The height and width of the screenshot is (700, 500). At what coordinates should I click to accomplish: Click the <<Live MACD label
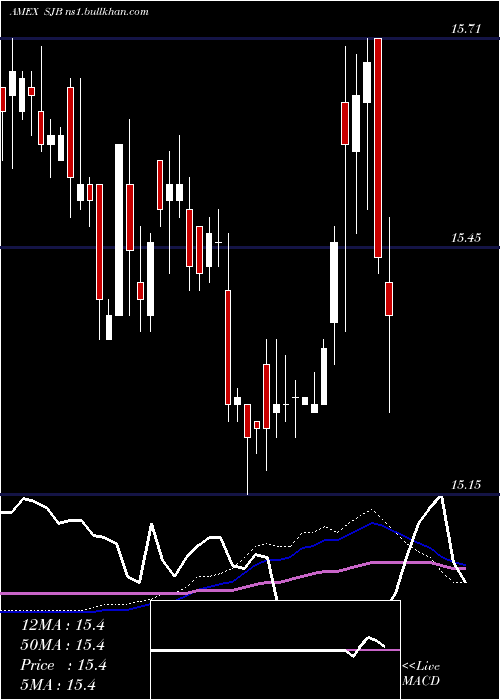pyautogui.click(x=421, y=673)
